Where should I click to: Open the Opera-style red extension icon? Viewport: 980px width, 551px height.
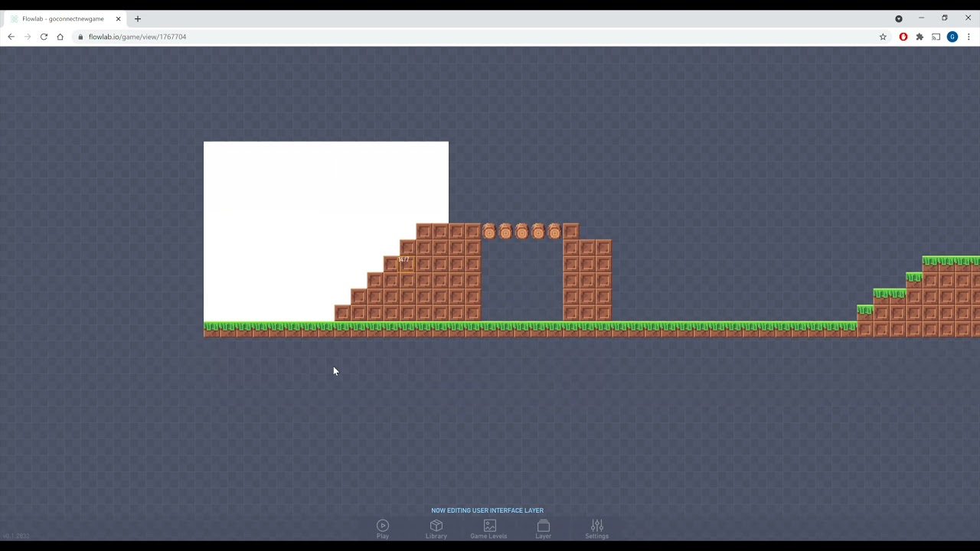[x=903, y=37]
